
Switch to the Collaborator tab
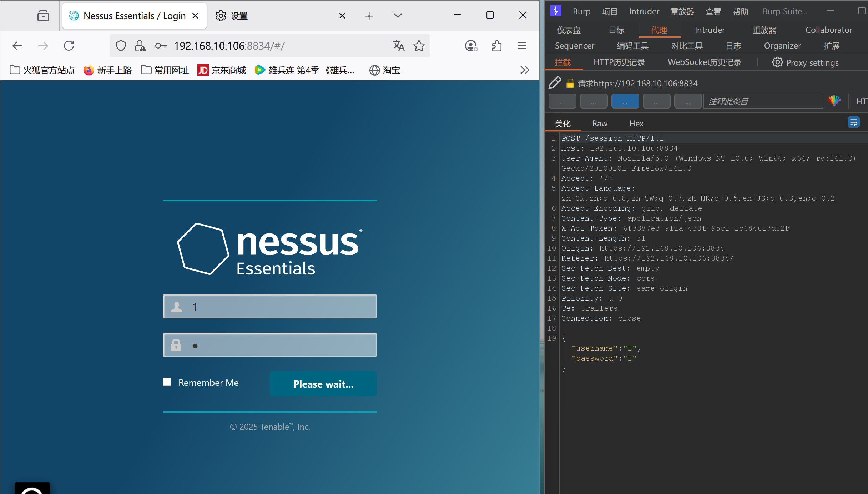(829, 30)
